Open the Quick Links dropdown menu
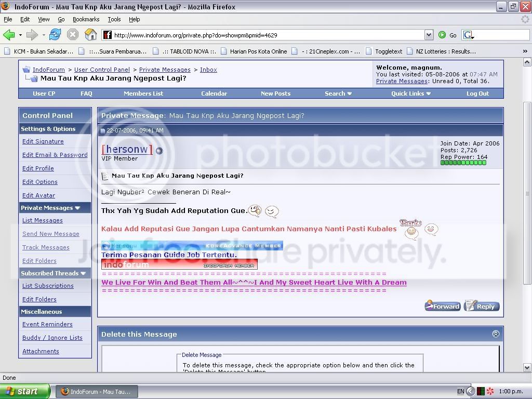Screen dimensions: 532x399 click(410, 94)
